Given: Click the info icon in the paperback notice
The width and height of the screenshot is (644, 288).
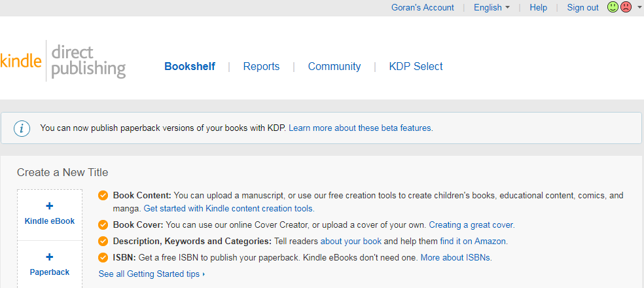Looking at the screenshot, I should tap(22, 128).
